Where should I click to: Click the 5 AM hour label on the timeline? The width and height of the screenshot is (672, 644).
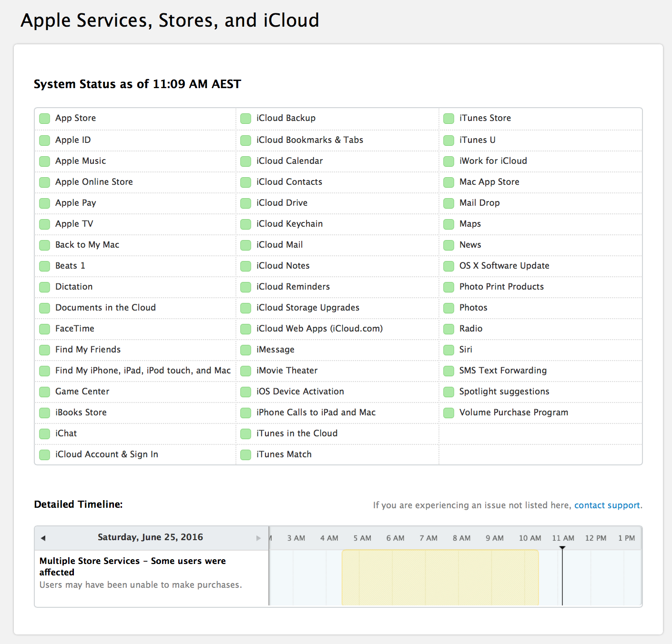click(362, 538)
